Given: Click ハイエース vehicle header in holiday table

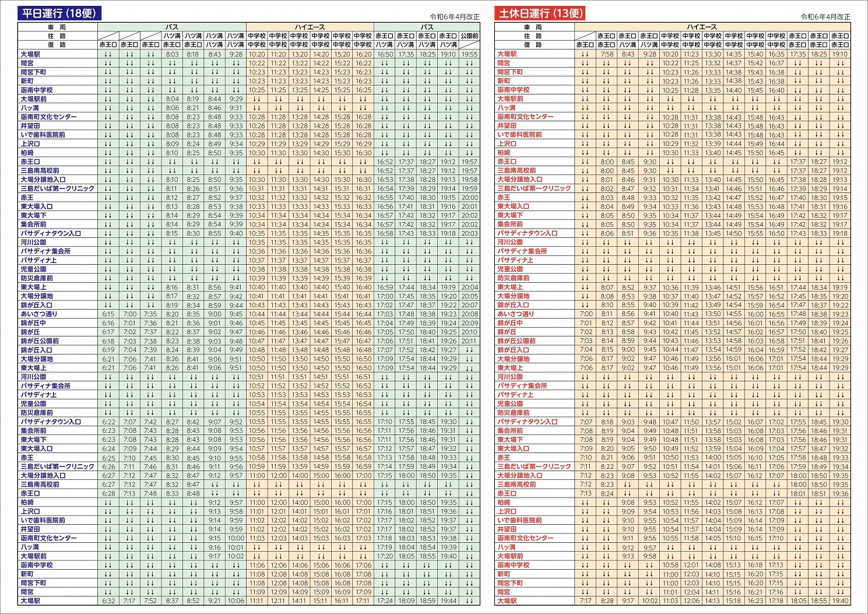Looking at the screenshot, I should coord(702,27).
